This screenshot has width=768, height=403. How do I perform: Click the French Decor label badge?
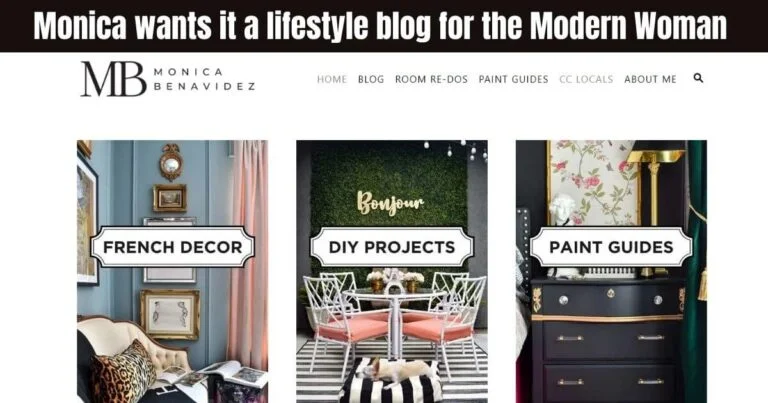point(172,247)
